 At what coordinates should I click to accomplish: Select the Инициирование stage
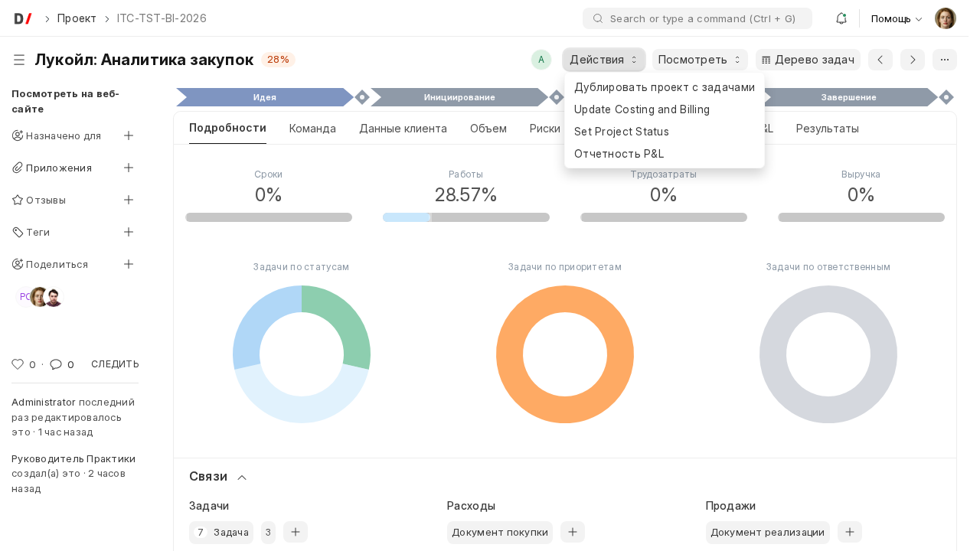pyautogui.click(x=459, y=97)
